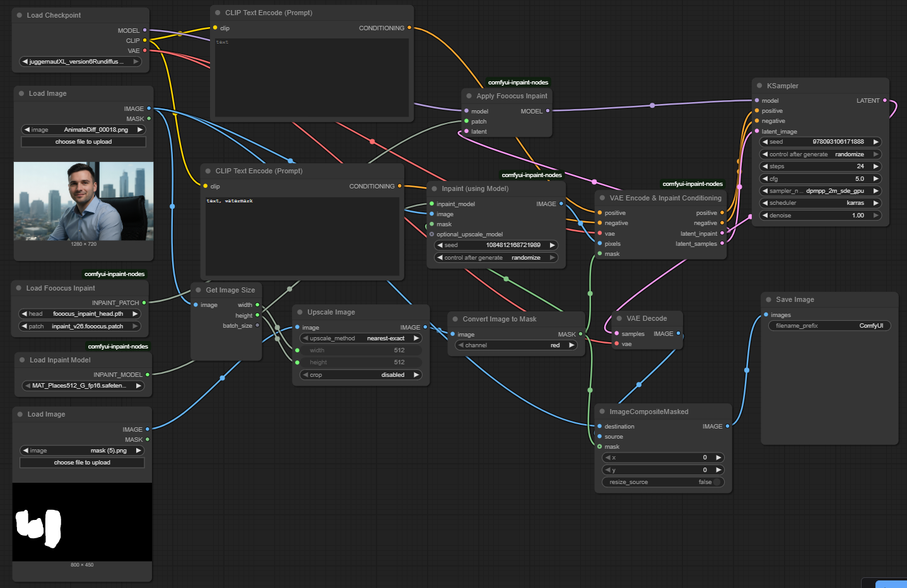This screenshot has height=588, width=907.
Task: Collapse the Load Checkpoint node via title dot
Action: [20, 15]
